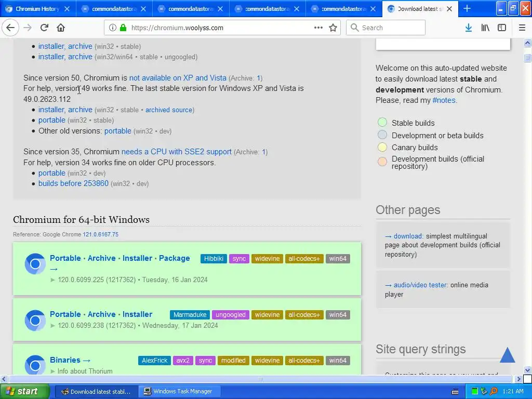Open the keyboard icon in taskbar
The width and height of the screenshot is (532, 399).
pyautogui.click(x=455, y=392)
